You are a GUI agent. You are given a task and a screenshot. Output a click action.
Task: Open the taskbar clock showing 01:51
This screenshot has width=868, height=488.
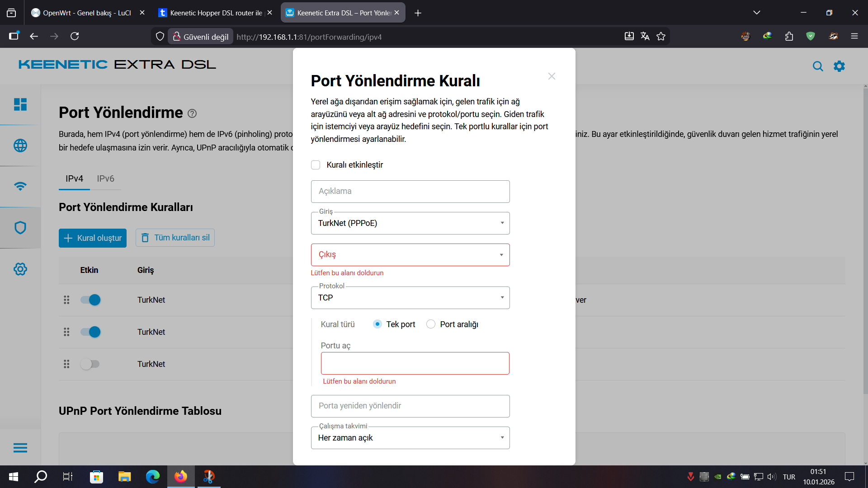pyautogui.click(x=819, y=477)
